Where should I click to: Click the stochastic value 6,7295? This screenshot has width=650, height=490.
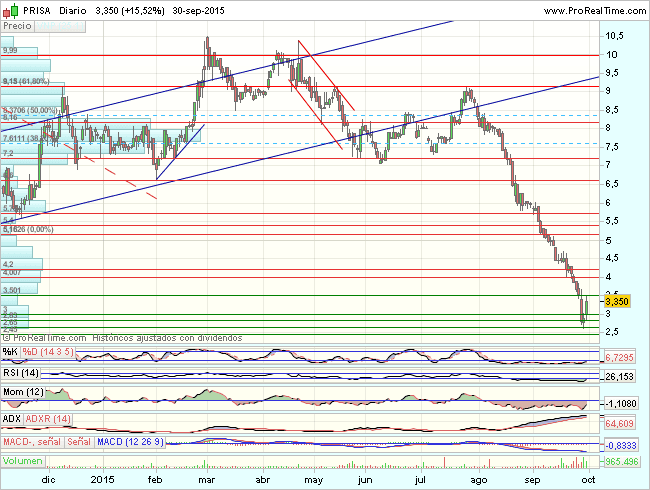coord(620,357)
